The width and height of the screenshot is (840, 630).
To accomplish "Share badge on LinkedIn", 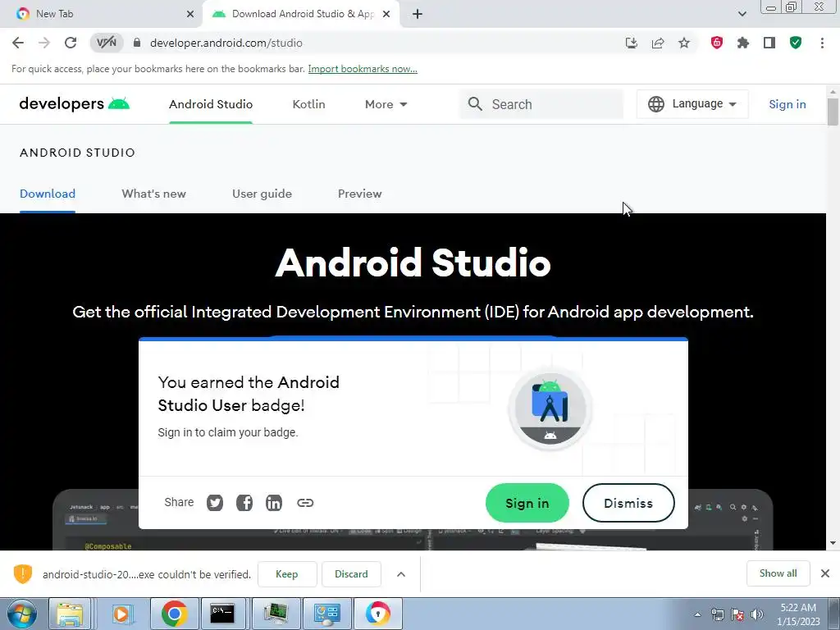I will click(x=274, y=503).
